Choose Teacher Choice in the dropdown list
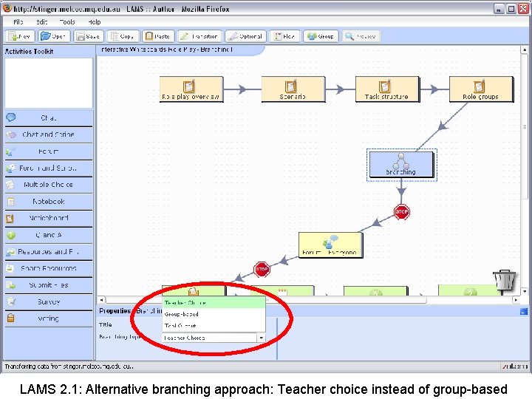This screenshot has width=532, height=399. point(214,303)
